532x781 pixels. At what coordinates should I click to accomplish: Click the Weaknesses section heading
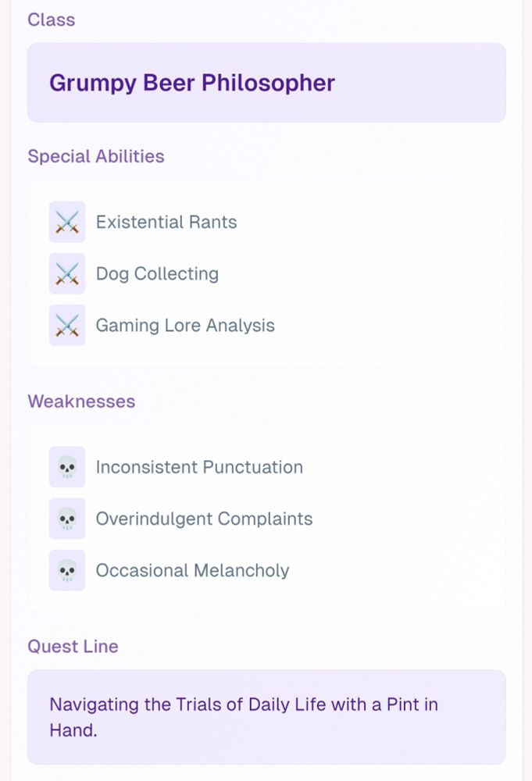coord(81,401)
